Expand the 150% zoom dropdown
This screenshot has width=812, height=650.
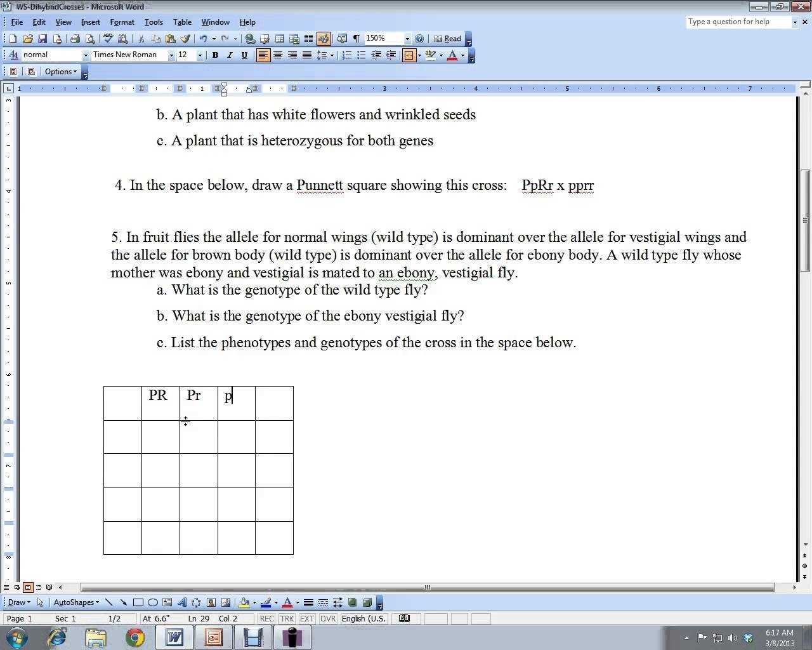tap(407, 39)
